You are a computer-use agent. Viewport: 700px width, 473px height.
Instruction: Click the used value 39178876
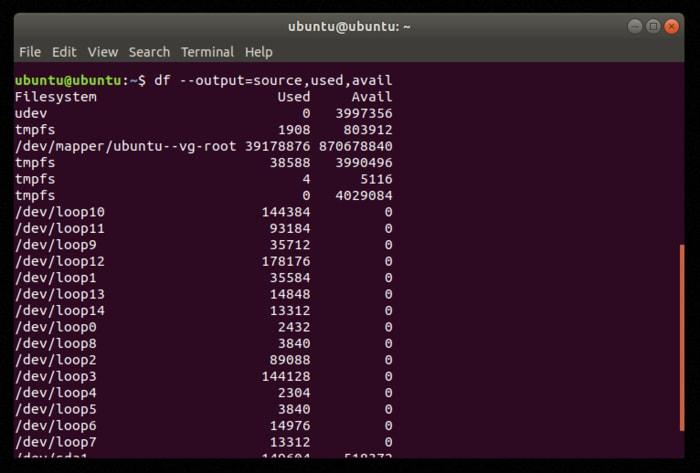[x=277, y=146]
